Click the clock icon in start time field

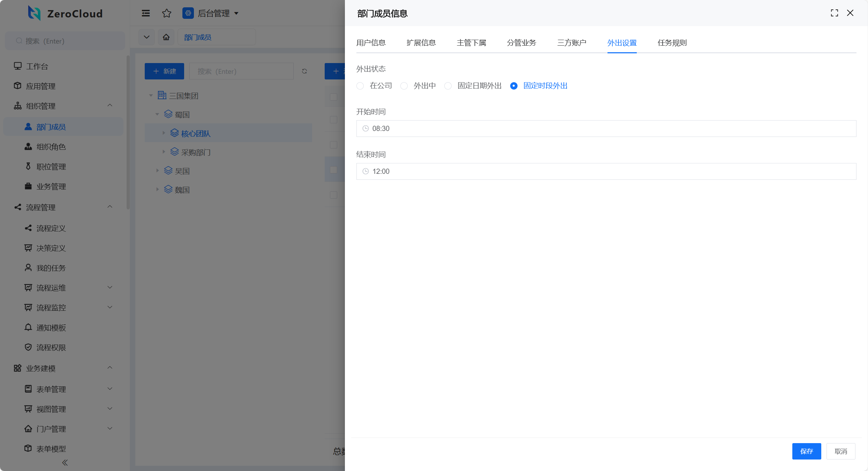coord(365,129)
